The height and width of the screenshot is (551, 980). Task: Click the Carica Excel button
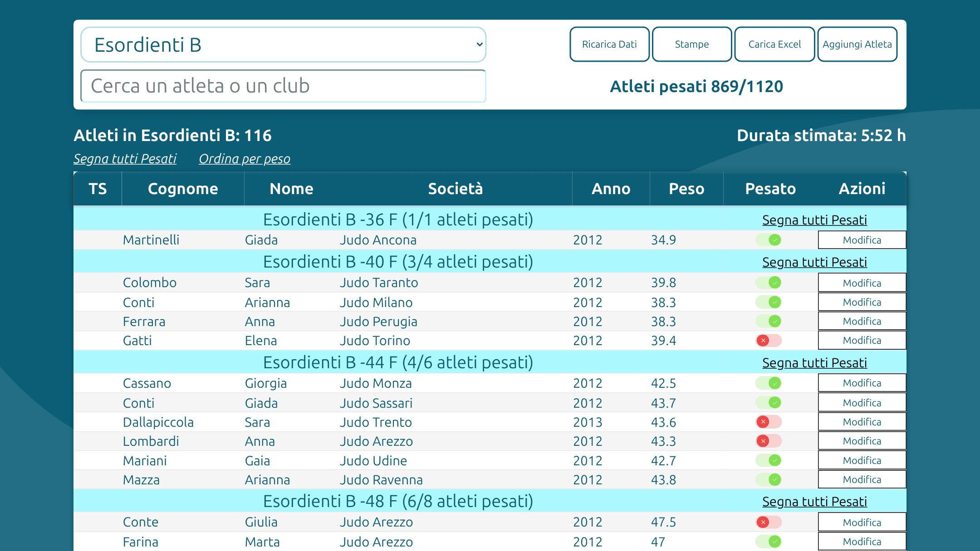774,44
